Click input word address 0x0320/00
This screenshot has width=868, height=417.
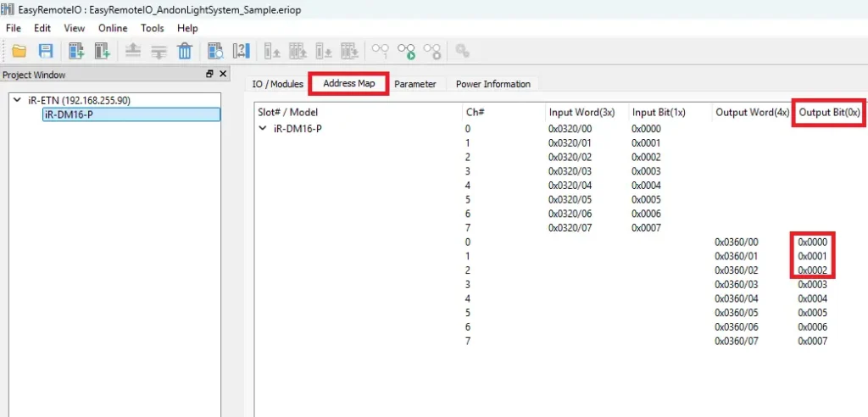570,129
